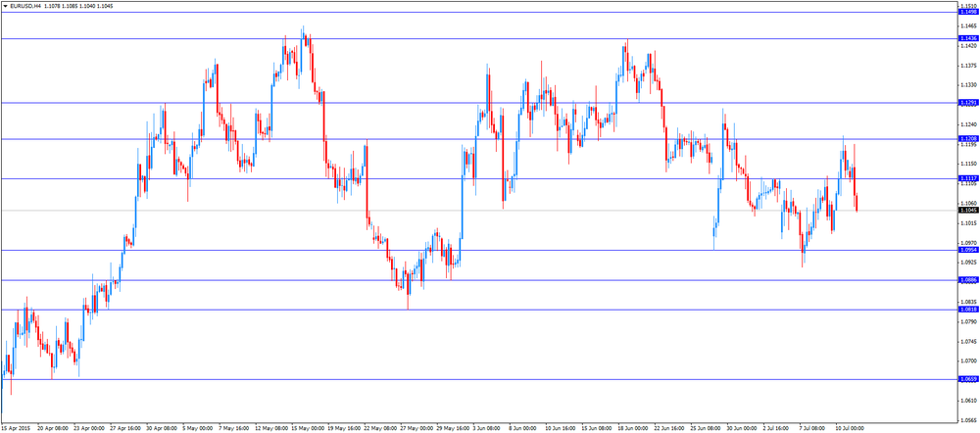Screen dimensions: 980x433
Task: Click the 1.0610 price scale value
Action: [x=967, y=401]
